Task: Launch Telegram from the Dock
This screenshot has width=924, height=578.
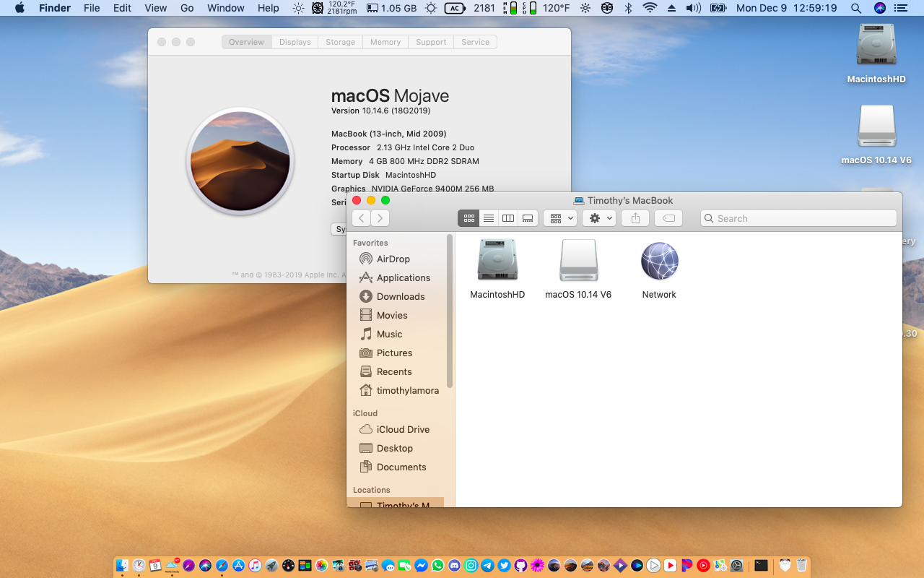Action: 487,566
